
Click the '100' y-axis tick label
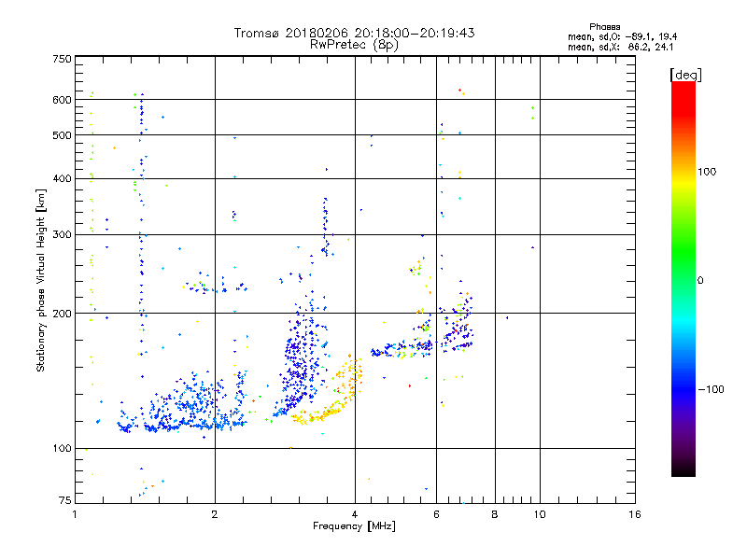coord(62,449)
